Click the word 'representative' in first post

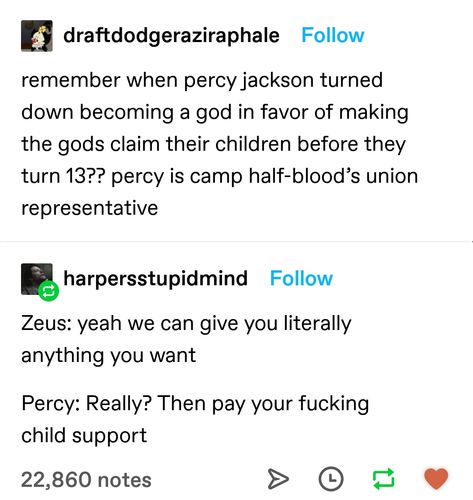90,209
